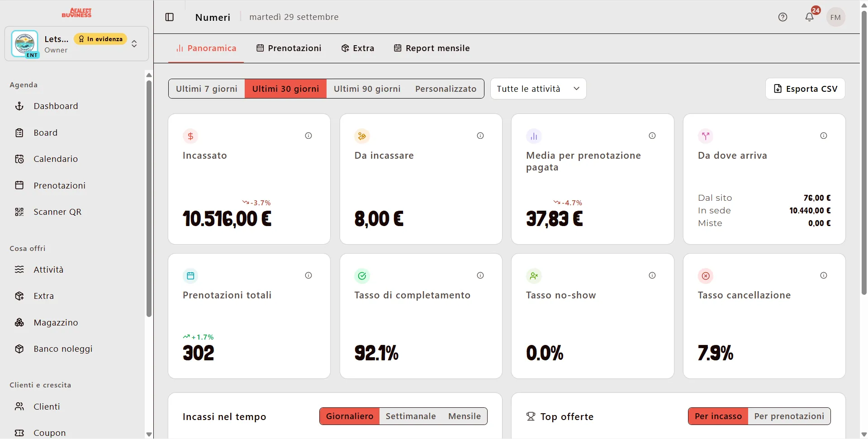The image size is (868, 439).
Task: Switch to Report mensile tab
Action: [x=432, y=48]
